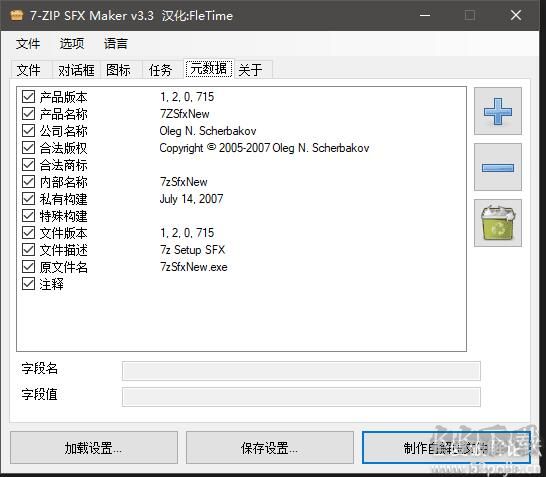Image resolution: width=546 pixels, height=477 pixels.
Task: Select 1, 2, 0, 715 in 文件版本 row
Action: pos(187,233)
